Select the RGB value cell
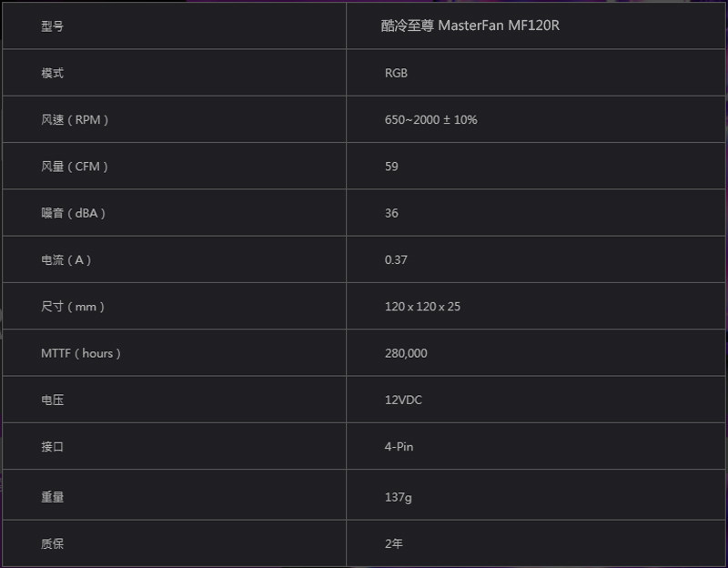Screen dimensions: 728x568 pyautogui.click(x=396, y=73)
